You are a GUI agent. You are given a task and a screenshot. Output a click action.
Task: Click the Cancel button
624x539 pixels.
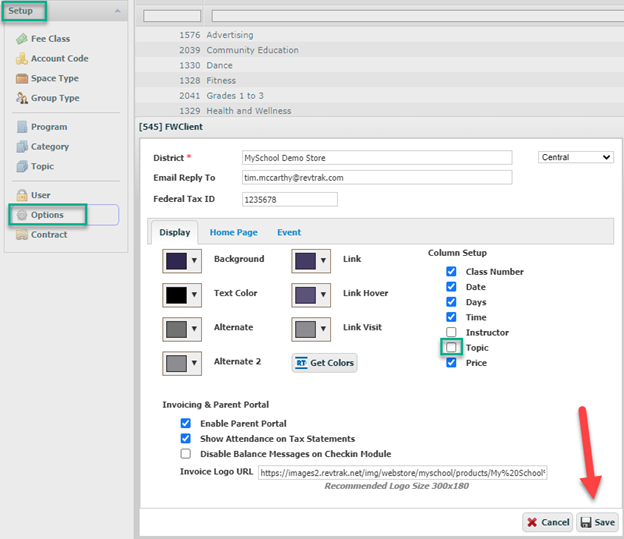pos(548,522)
